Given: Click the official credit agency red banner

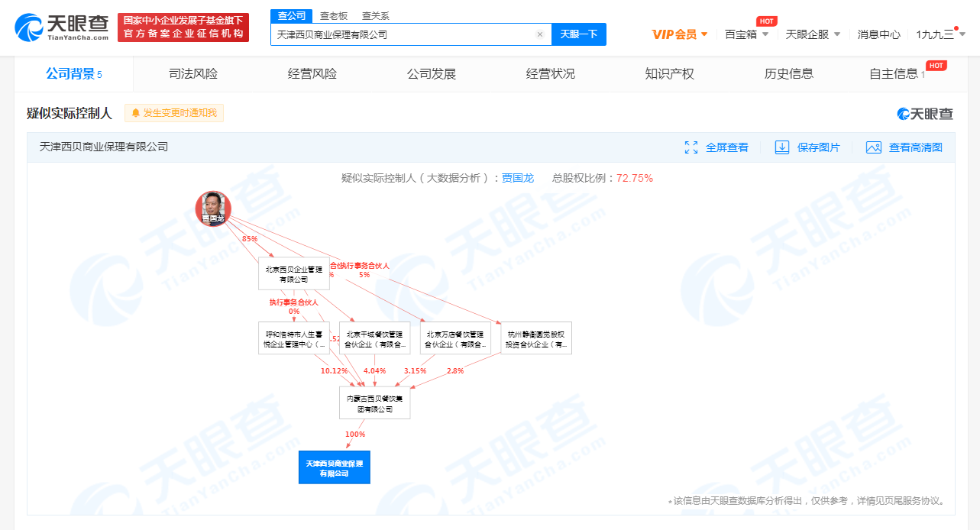Looking at the screenshot, I should (183, 27).
